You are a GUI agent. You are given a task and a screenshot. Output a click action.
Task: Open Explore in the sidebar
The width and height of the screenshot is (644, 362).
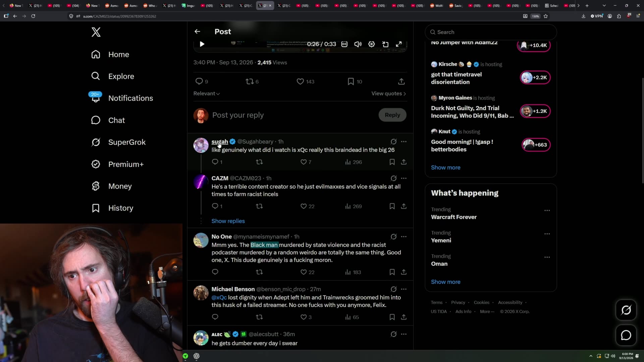[113, 76]
